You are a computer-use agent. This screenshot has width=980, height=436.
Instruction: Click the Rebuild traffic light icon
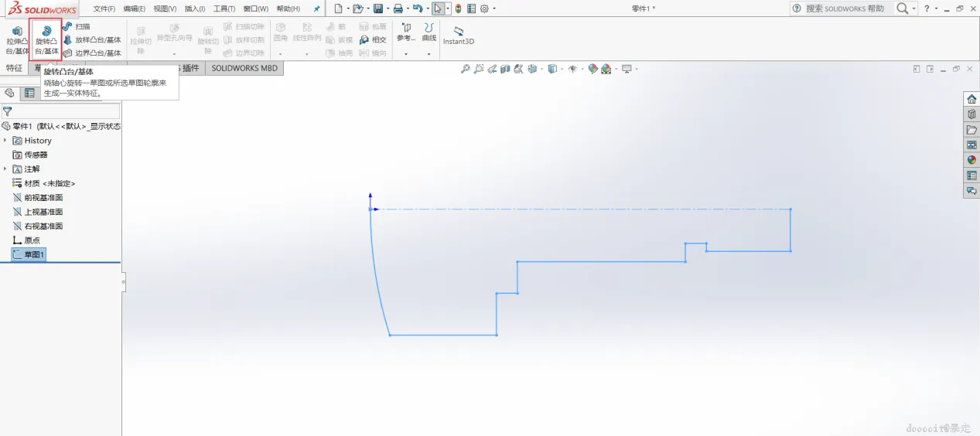(458, 9)
